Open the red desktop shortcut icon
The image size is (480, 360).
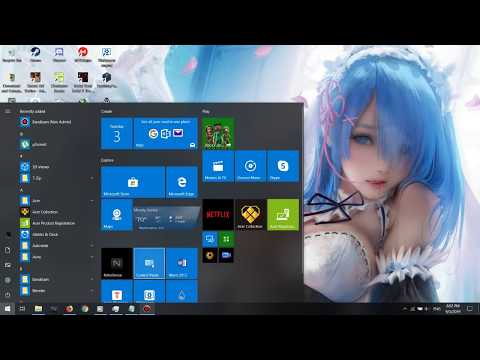click(83, 55)
